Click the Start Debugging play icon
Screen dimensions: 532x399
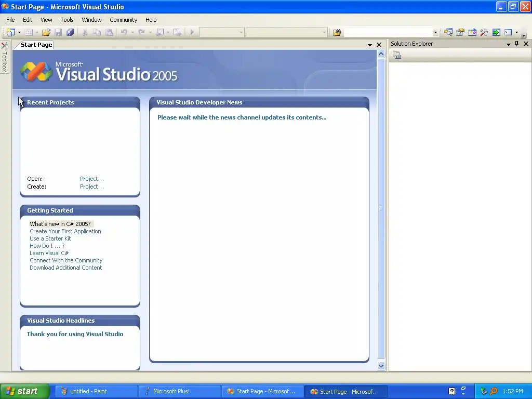(x=192, y=32)
